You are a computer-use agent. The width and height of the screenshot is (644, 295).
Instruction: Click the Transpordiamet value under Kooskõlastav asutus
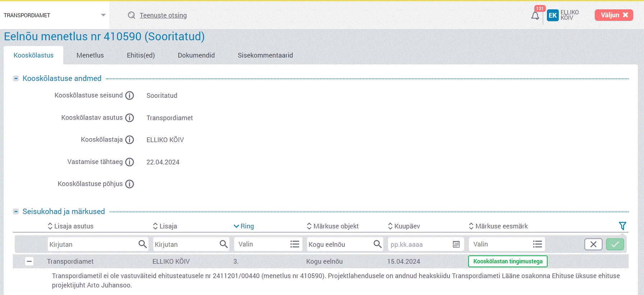tap(170, 118)
